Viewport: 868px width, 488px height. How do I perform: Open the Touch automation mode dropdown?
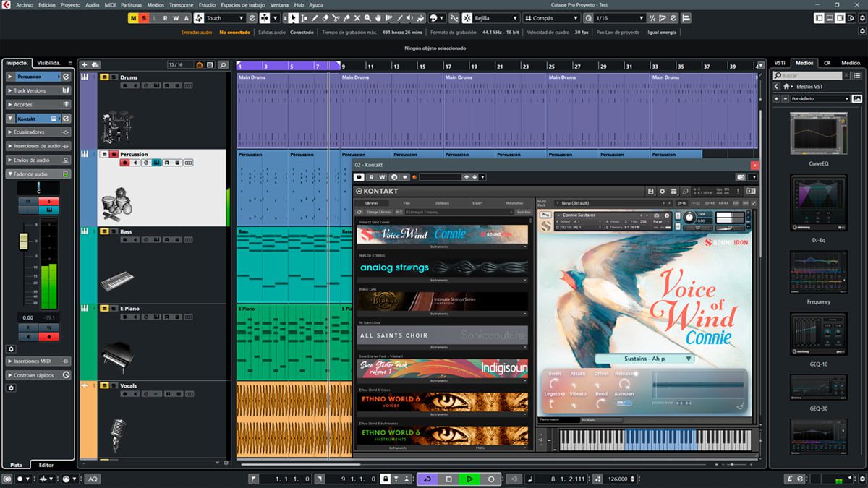tap(225, 18)
